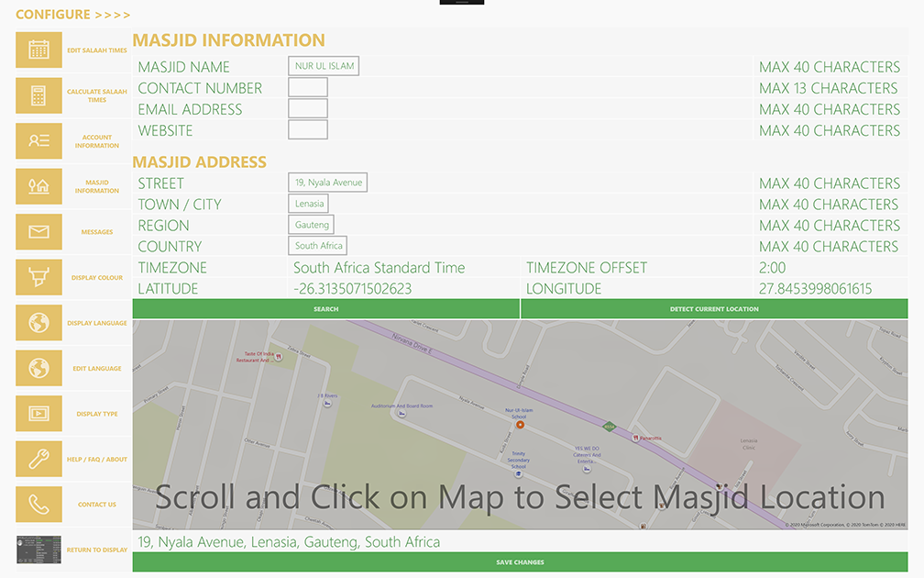
Task: Open Display Type screen icon
Action: (x=38, y=414)
